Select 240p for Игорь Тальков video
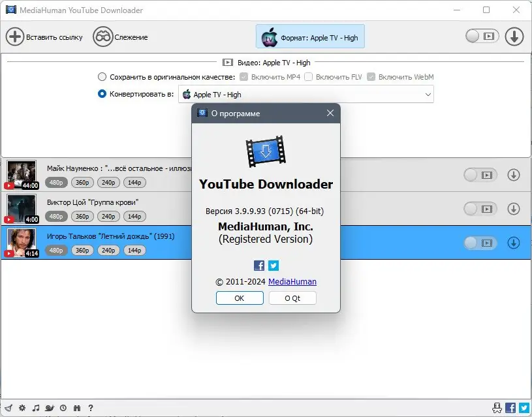532x417 pixels. pos(108,251)
